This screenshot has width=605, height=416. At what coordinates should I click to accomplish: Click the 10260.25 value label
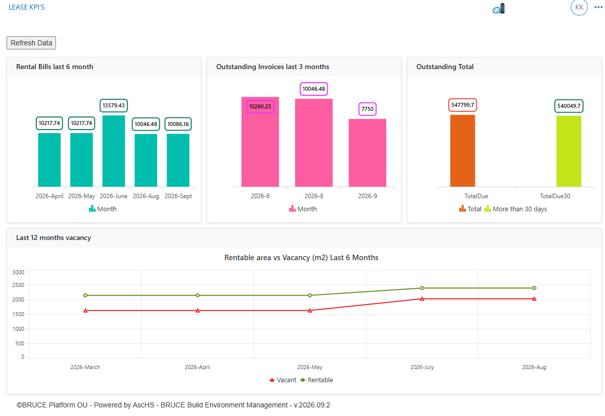260,107
